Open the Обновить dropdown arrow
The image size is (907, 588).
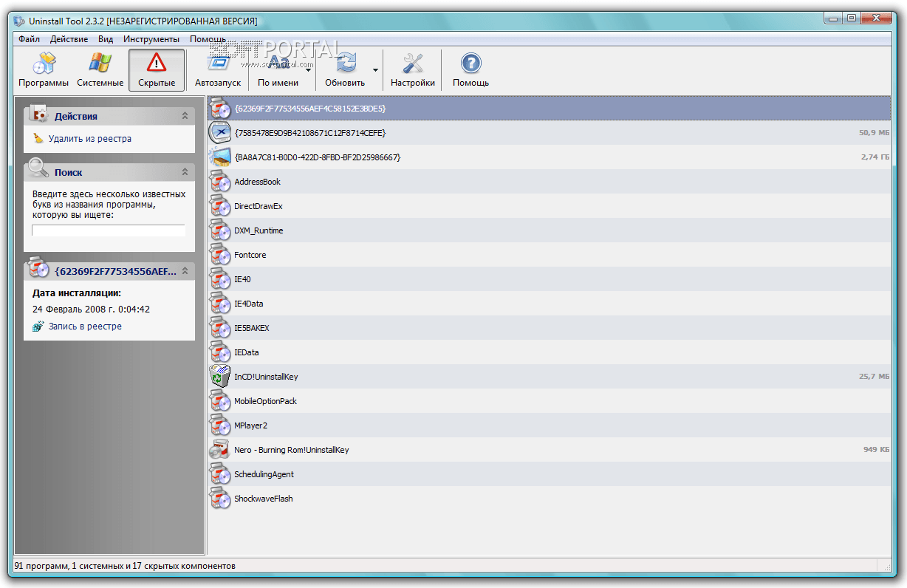(375, 70)
